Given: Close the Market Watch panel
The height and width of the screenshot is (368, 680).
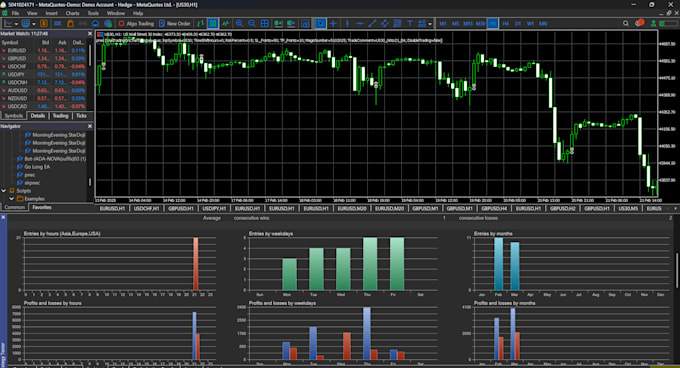Looking at the screenshot, I should pos(90,33).
